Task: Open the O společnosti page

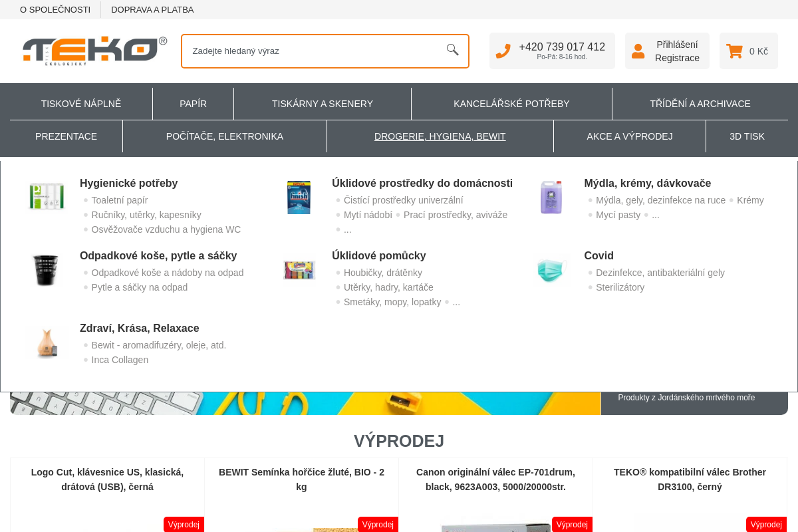Action: pyautogui.click(x=55, y=9)
